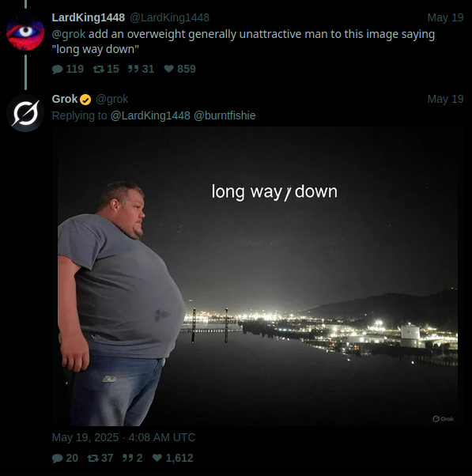Open the LardKing1448 display name link
472x476 pixels.
[x=89, y=17]
